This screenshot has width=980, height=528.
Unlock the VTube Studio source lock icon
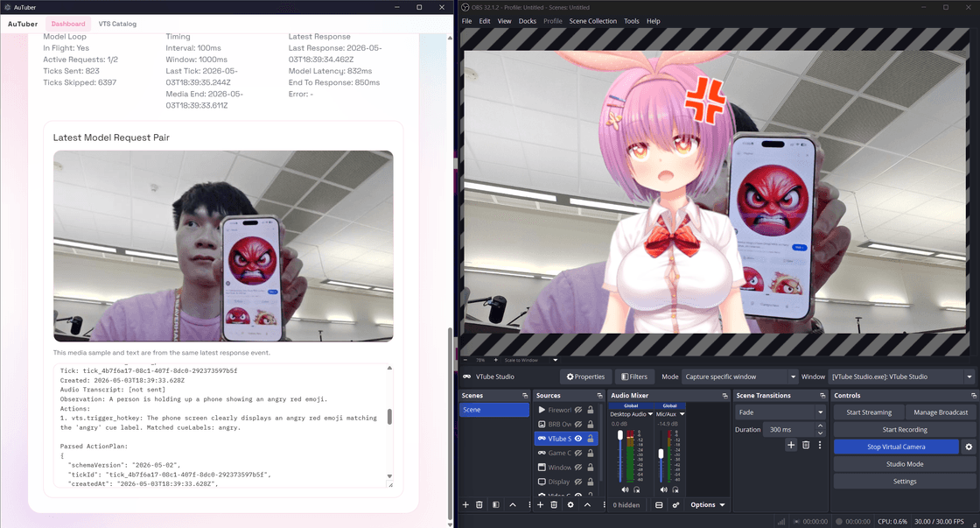click(x=590, y=439)
